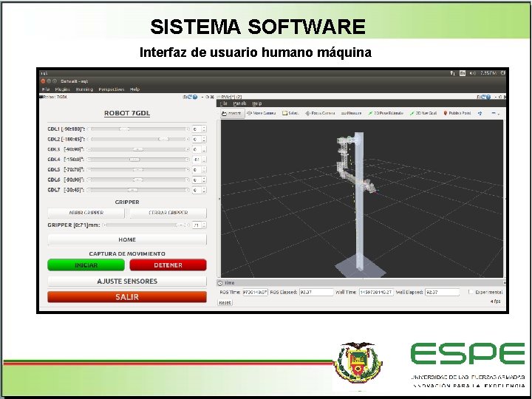Click the Wall Time field
Viewport: 532px width, 399px height.
[376, 292]
